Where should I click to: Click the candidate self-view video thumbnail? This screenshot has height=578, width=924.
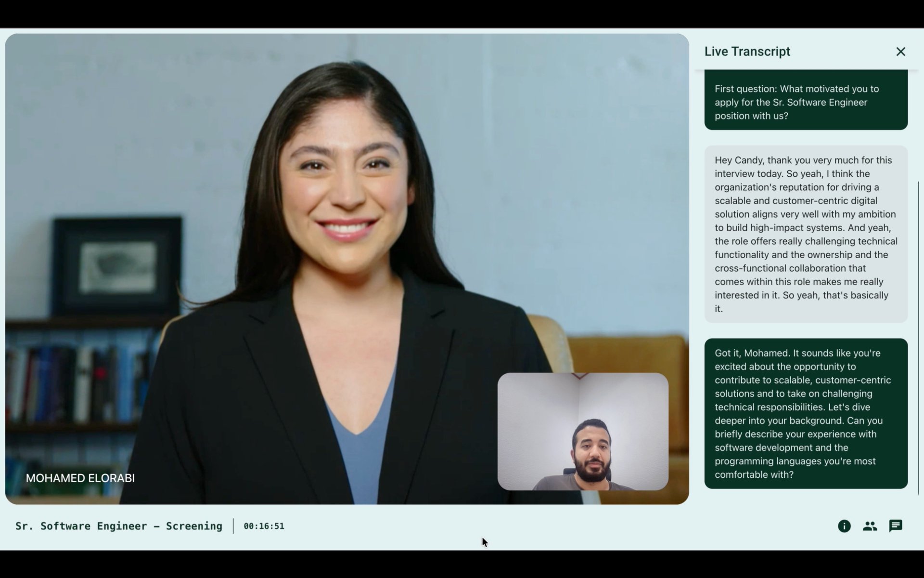[x=582, y=431]
